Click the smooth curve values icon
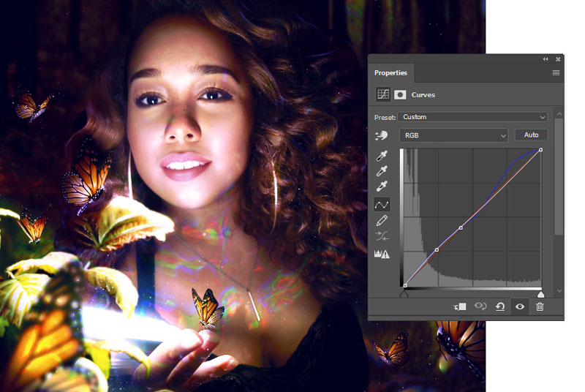 382,235
